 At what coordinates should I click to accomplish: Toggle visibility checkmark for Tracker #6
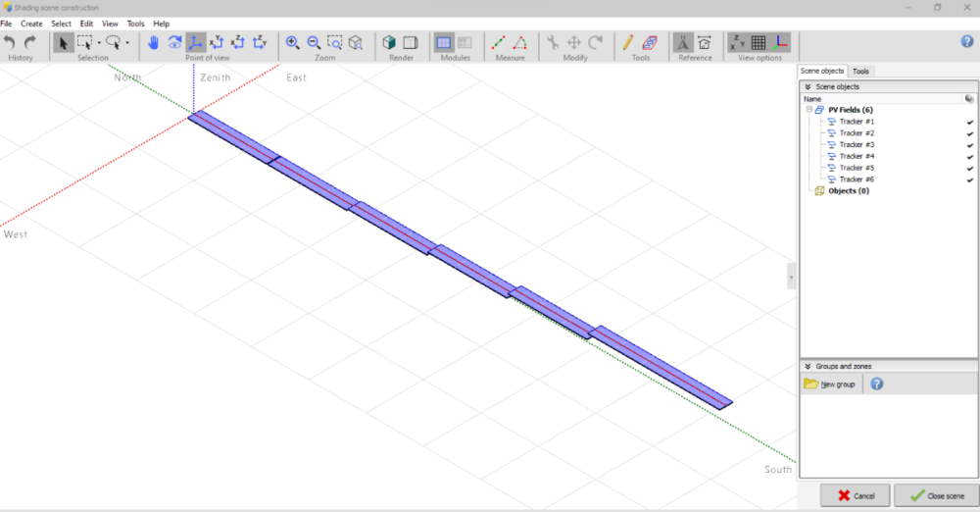(969, 179)
